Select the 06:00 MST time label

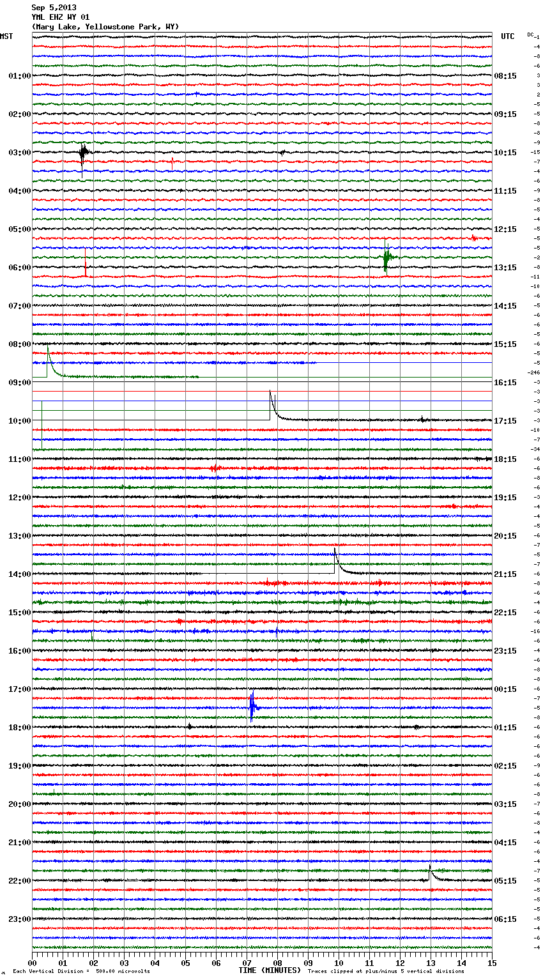pos(20,268)
